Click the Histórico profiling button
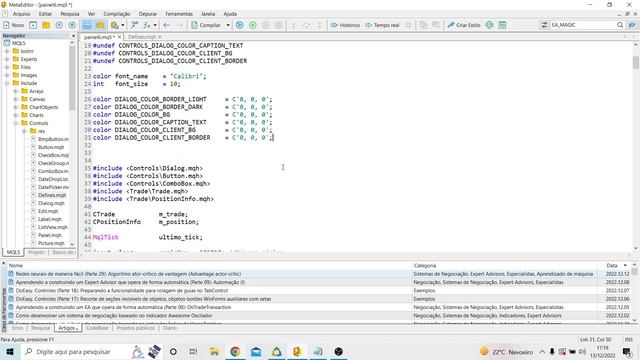640x360 pixels. point(345,25)
